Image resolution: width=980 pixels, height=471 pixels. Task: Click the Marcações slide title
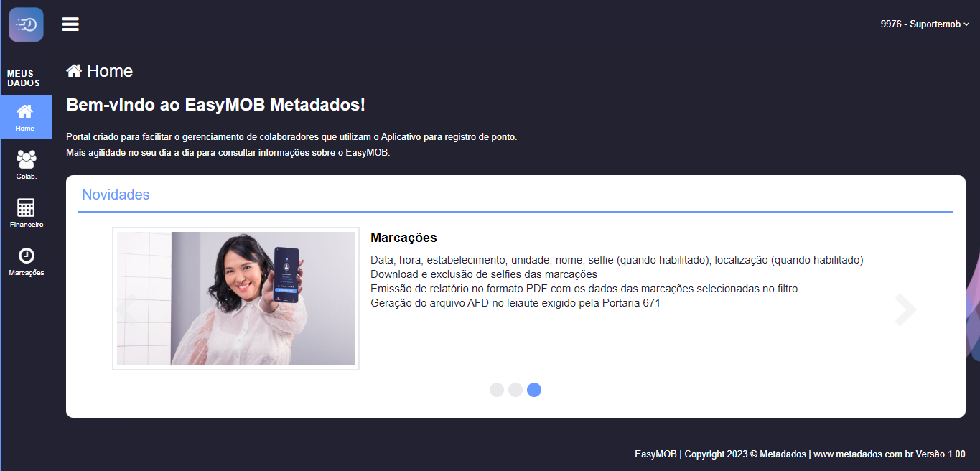403,238
